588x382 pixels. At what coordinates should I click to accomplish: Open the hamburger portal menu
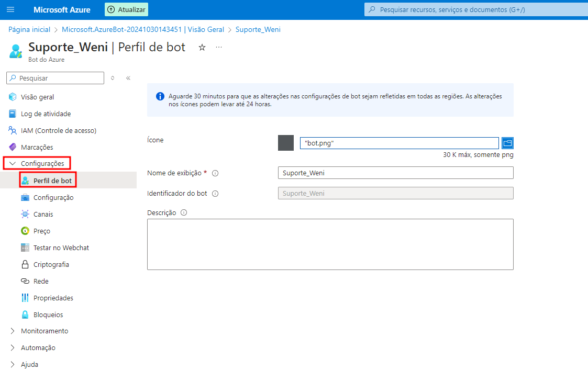[x=10, y=10]
